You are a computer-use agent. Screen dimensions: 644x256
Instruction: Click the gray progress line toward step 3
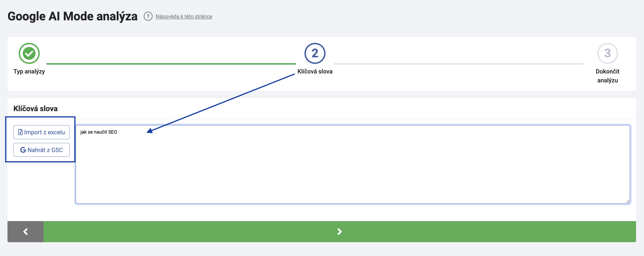click(x=459, y=64)
